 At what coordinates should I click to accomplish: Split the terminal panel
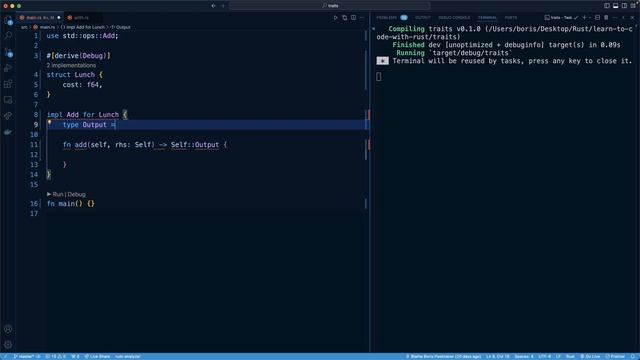click(597, 18)
